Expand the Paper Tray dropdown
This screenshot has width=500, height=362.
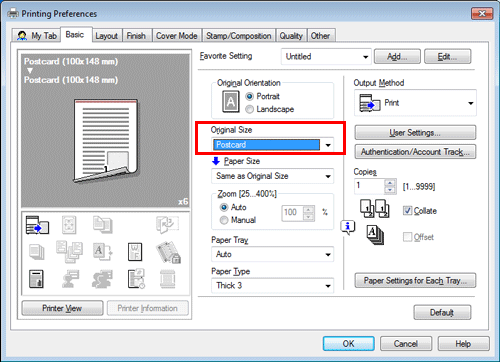click(x=273, y=254)
